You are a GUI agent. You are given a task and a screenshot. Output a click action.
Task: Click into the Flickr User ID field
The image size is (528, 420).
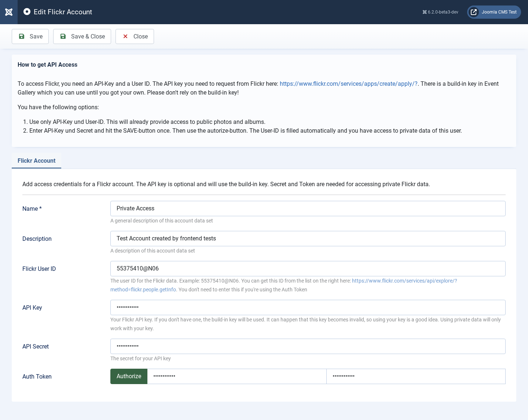pos(308,269)
